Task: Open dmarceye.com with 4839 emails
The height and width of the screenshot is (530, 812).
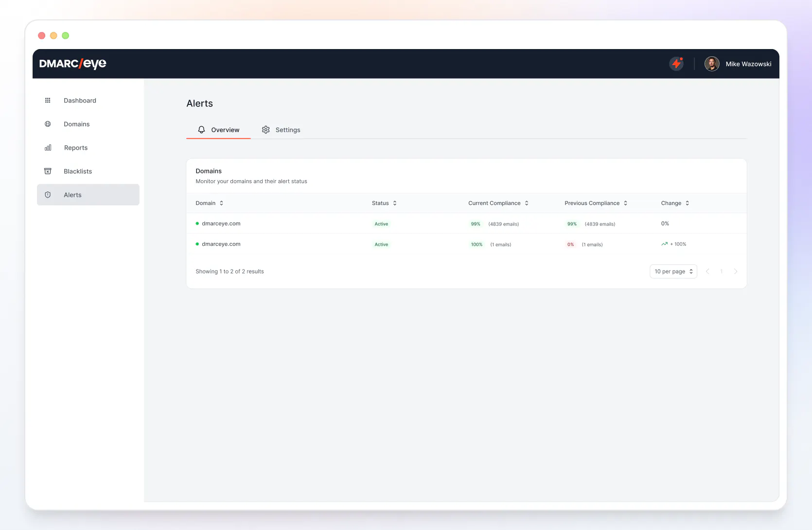Action: pos(221,223)
